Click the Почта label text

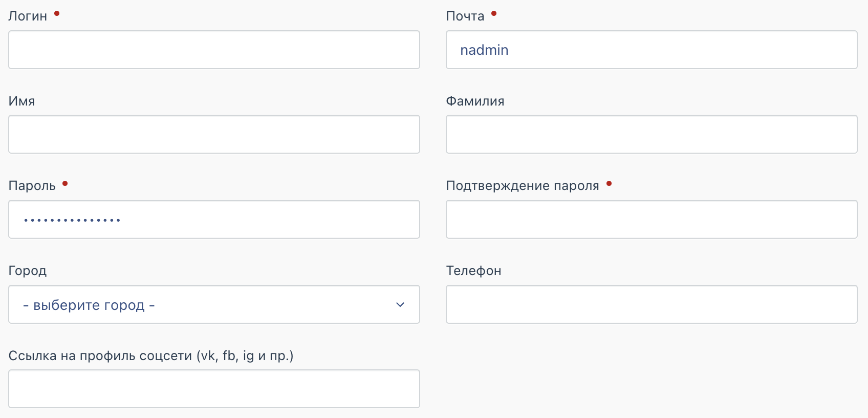tap(465, 16)
